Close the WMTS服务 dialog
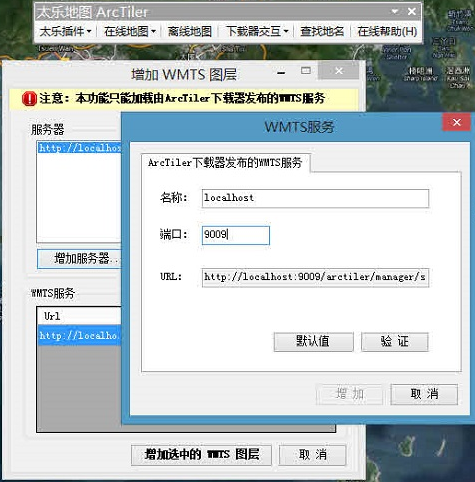Viewport: 475px width, 482px height. (456, 122)
